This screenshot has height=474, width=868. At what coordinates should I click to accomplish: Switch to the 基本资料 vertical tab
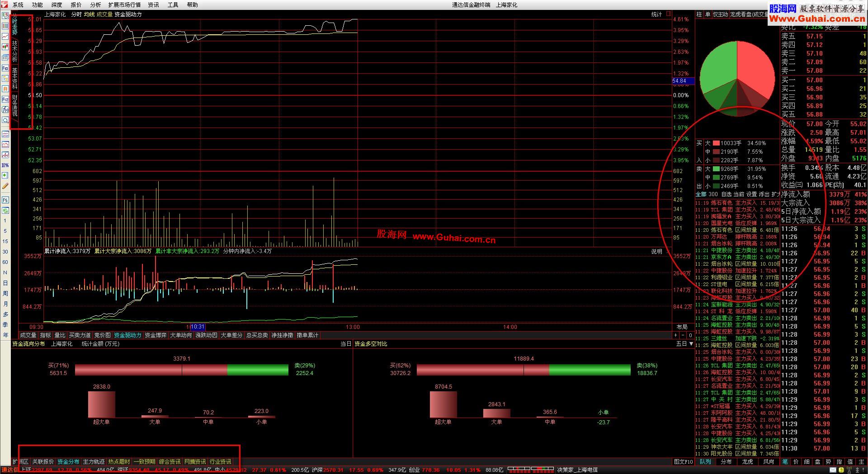point(14,78)
